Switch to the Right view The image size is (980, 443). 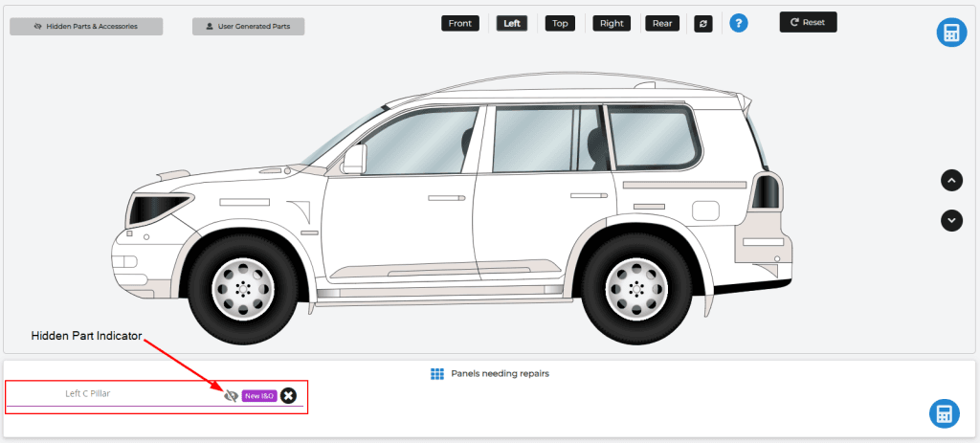click(612, 23)
